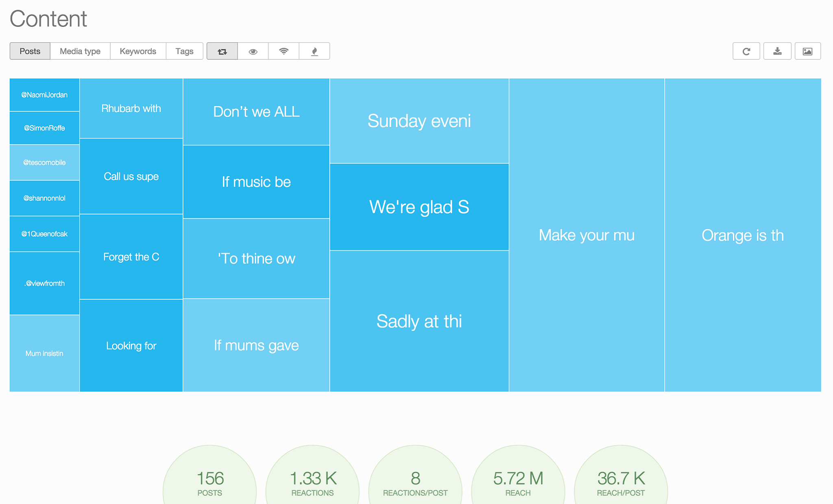
Task: Click the 'We're glad S' tile
Action: (419, 207)
